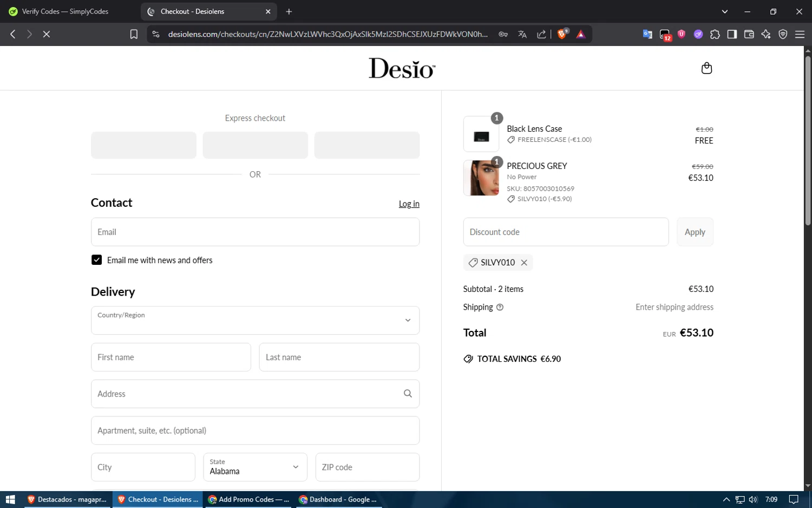Focus the Discount code field
812x508 pixels.
(566, 232)
